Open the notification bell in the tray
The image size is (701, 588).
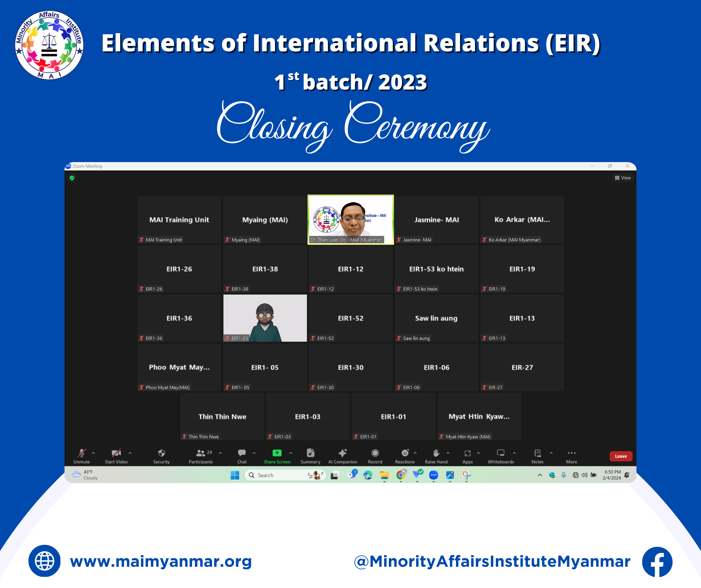click(x=627, y=475)
